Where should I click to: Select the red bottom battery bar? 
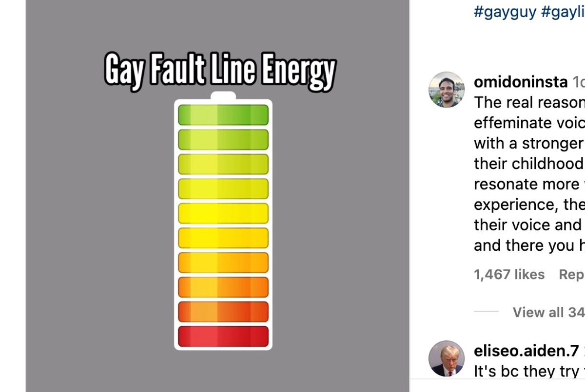(223, 336)
